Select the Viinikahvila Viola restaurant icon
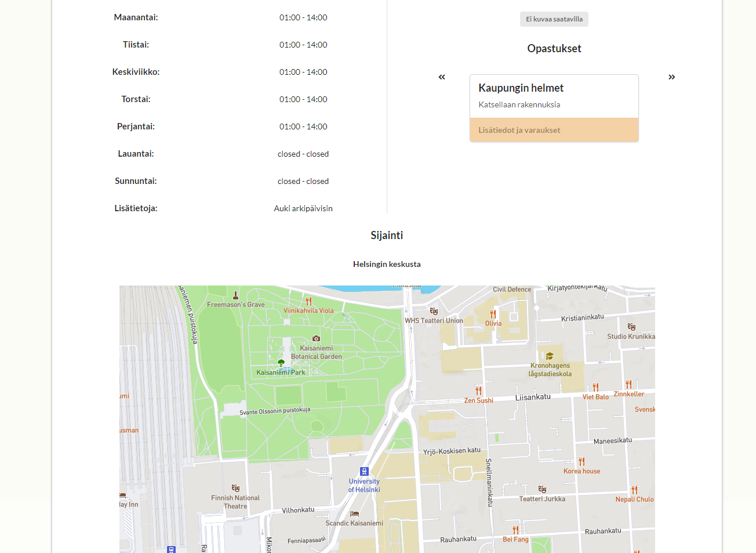Viewport: 756px width, 553px height. (308, 301)
